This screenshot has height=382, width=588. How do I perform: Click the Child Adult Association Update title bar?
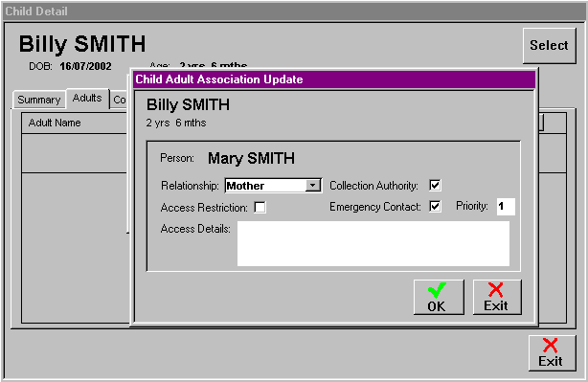point(334,79)
